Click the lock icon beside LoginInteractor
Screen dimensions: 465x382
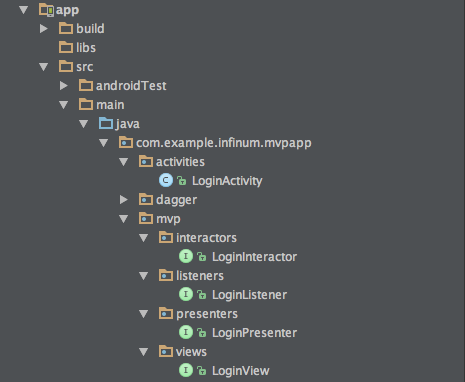point(202,257)
